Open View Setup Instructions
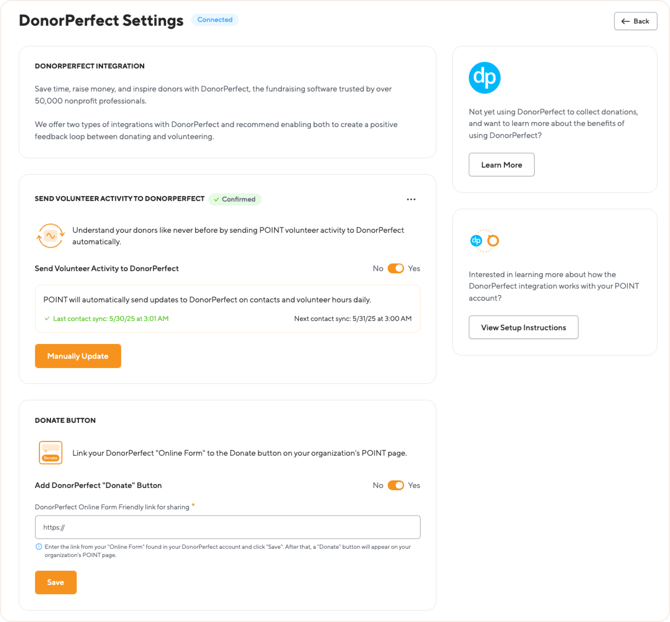The image size is (670, 622). click(523, 327)
